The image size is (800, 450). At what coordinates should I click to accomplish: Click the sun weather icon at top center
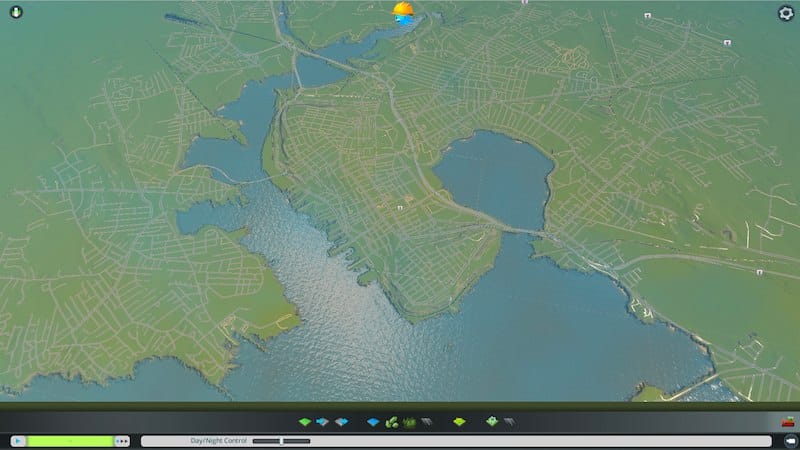coord(404,12)
